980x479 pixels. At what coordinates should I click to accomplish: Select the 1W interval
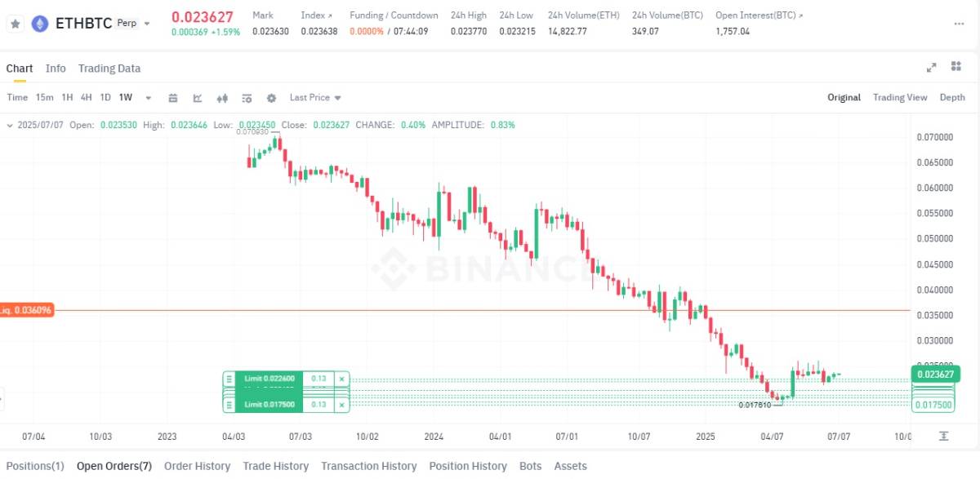click(x=126, y=97)
